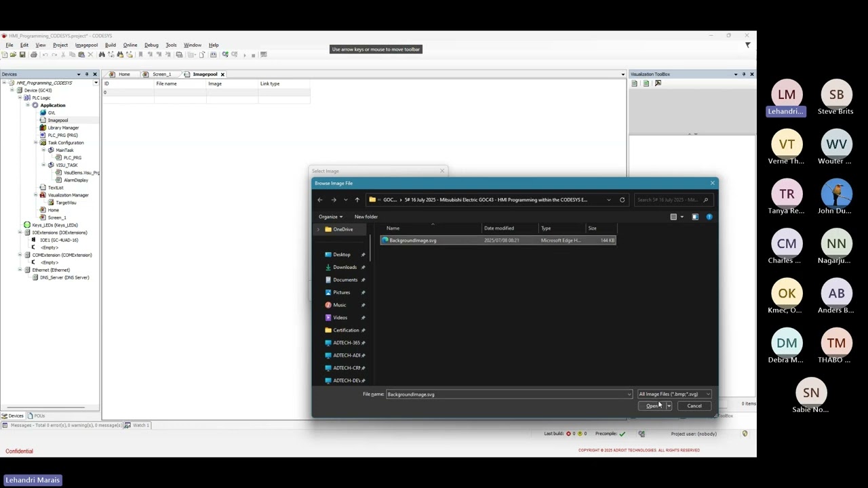The width and height of the screenshot is (868, 488).
Task: Open the Help icon in Browse dialog
Action: (709, 217)
